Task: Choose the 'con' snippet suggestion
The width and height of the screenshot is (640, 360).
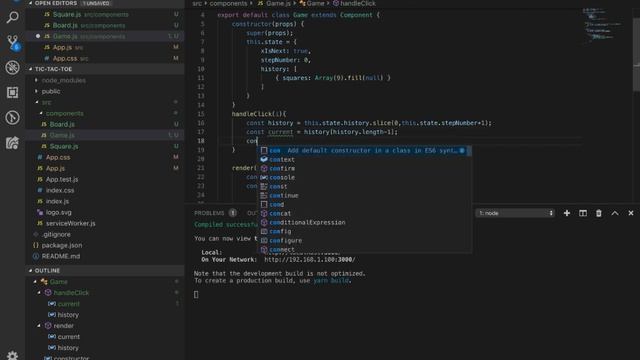Action: tap(364, 151)
